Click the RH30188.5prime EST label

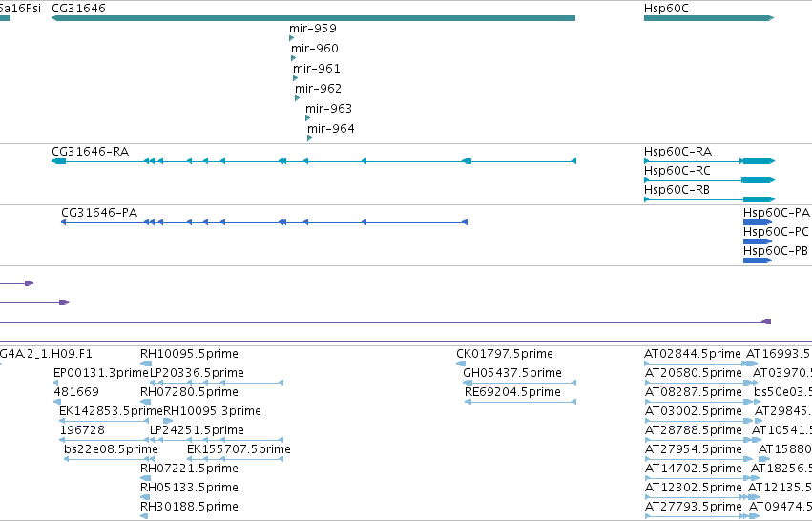[190, 507]
